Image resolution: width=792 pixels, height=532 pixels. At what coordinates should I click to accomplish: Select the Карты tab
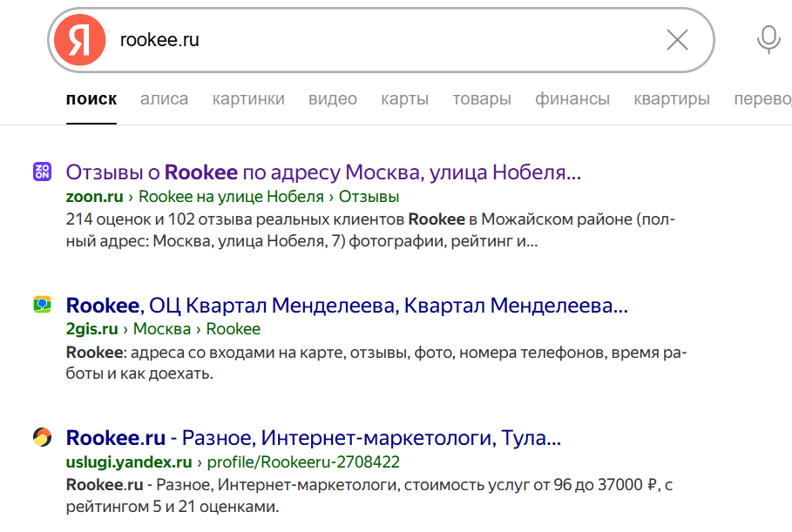click(404, 99)
